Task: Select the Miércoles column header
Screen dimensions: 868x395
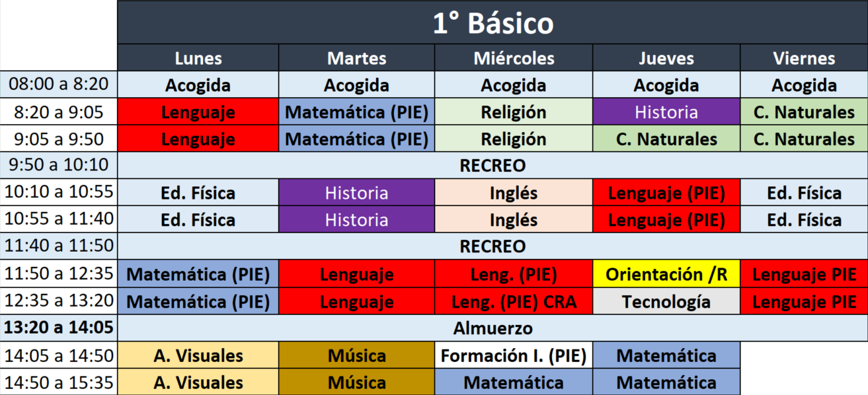Action: (x=514, y=58)
